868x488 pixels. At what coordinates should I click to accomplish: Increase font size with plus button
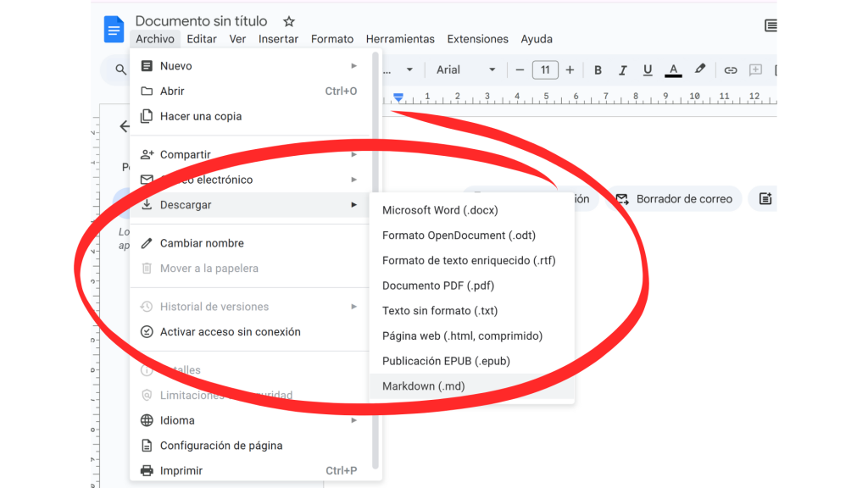pyautogui.click(x=570, y=70)
